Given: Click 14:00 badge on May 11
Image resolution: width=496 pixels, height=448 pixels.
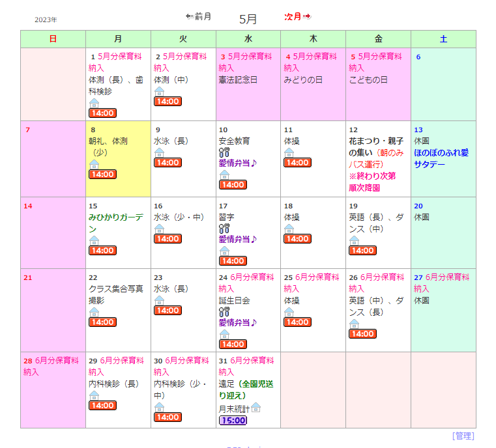Looking at the screenshot, I should point(297,162).
